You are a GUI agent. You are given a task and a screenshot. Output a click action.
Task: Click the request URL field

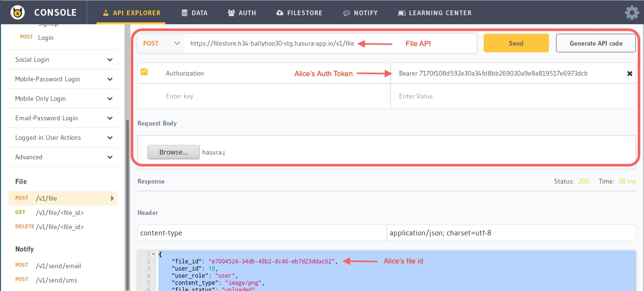point(330,43)
